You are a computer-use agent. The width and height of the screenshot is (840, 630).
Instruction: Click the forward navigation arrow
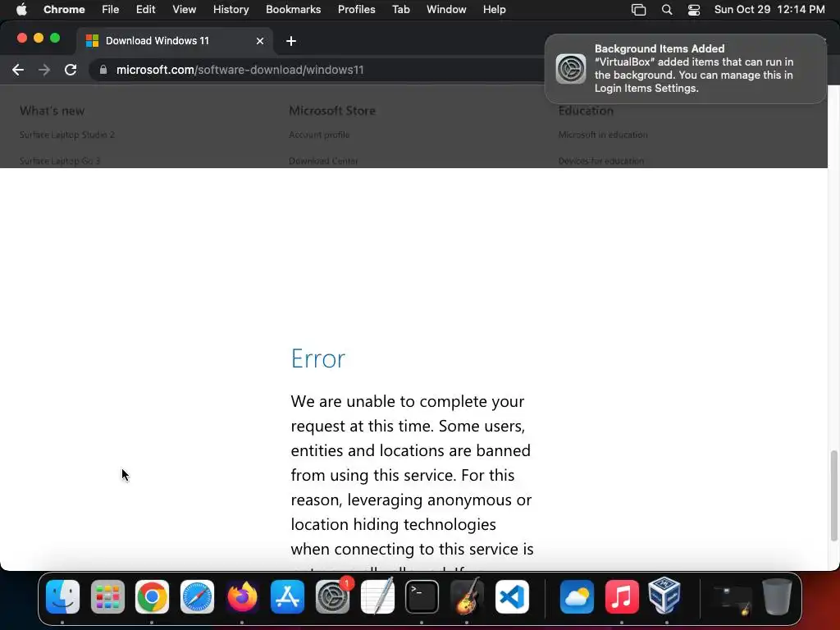(x=44, y=70)
